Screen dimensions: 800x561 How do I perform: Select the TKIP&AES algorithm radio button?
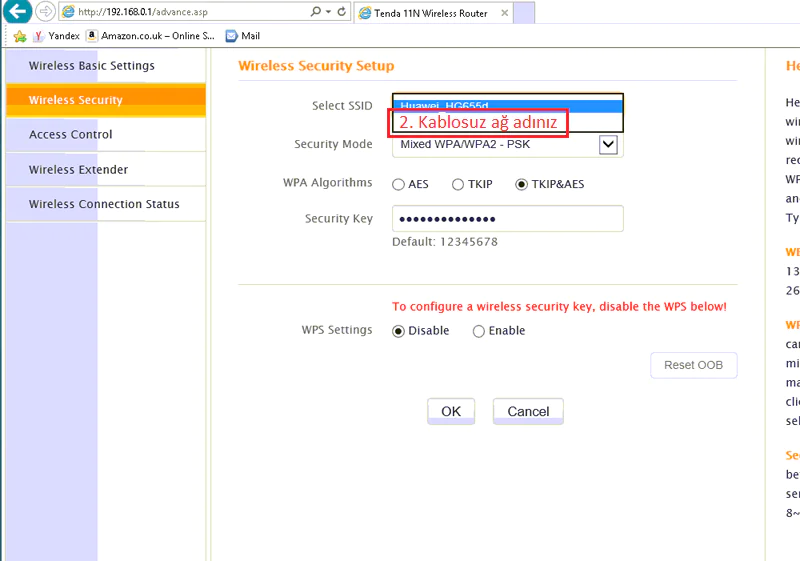click(x=521, y=185)
